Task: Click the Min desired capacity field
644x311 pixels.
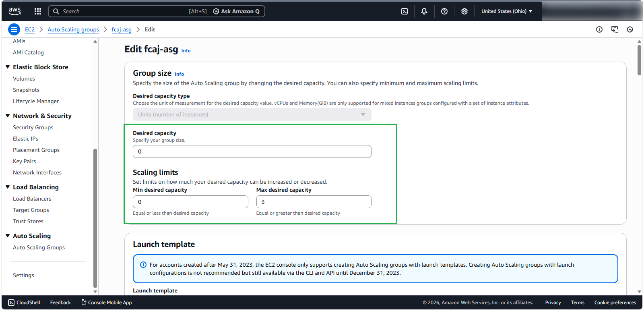Action: tap(190, 202)
